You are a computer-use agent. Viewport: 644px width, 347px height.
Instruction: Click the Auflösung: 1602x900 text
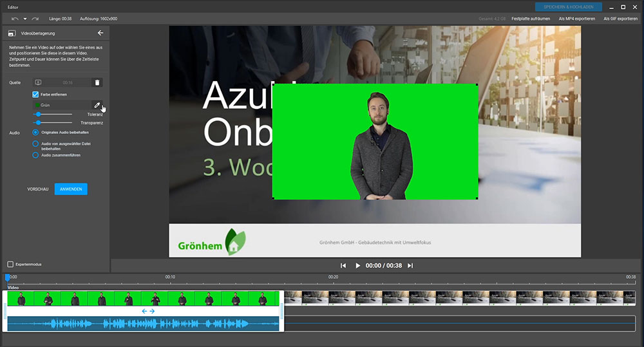[x=99, y=19]
